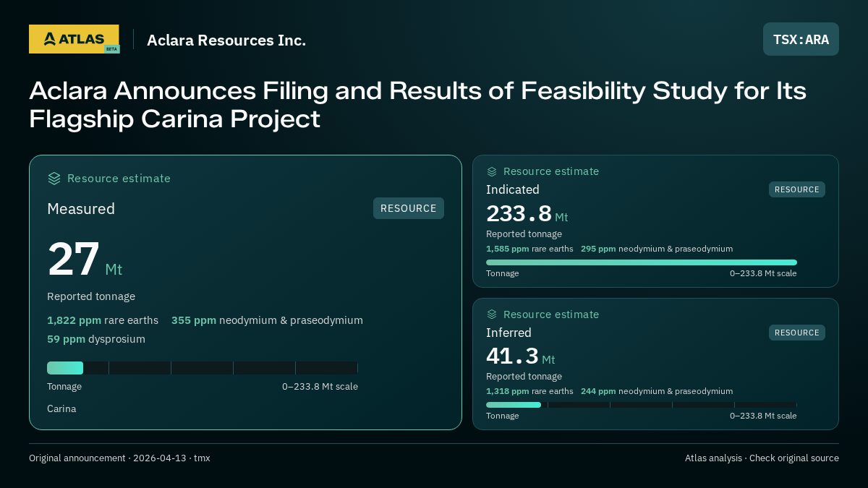This screenshot has width=868, height=488.
Task: Click the Measured category heading
Action: click(81, 209)
